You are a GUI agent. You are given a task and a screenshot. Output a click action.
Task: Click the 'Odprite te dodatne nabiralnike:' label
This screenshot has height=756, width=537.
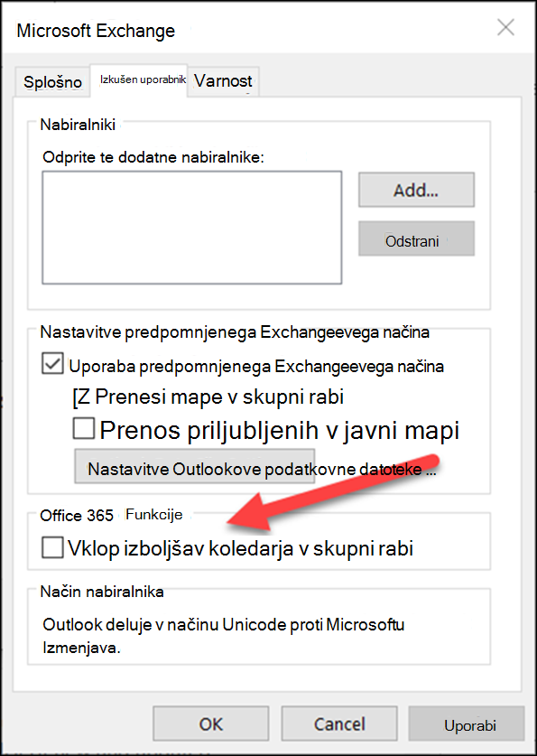(x=153, y=157)
